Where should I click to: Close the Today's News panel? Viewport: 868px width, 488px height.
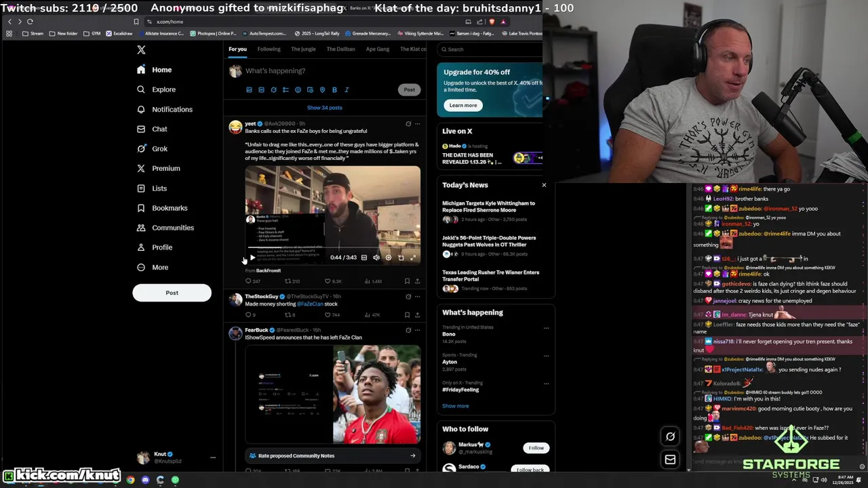pos(544,185)
